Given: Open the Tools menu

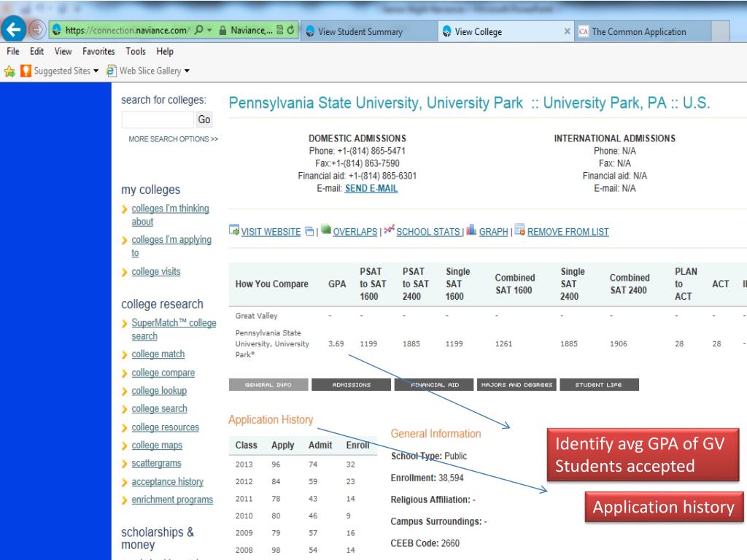Looking at the screenshot, I should pyautogui.click(x=136, y=52).
